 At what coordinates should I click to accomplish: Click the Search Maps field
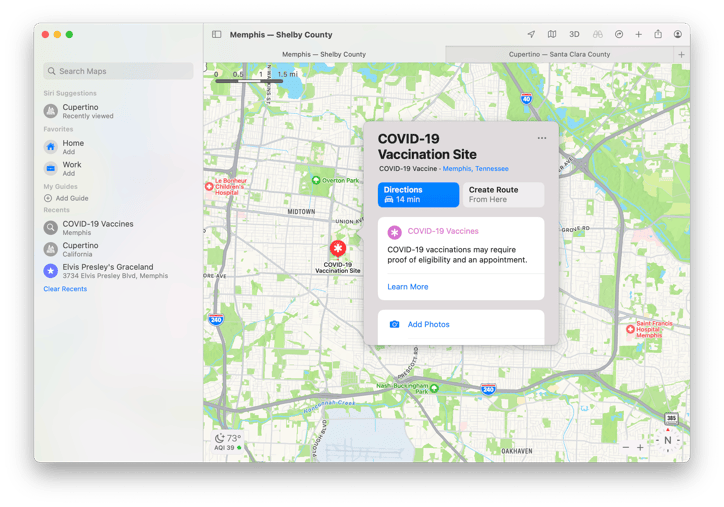(x=118, y=71)
